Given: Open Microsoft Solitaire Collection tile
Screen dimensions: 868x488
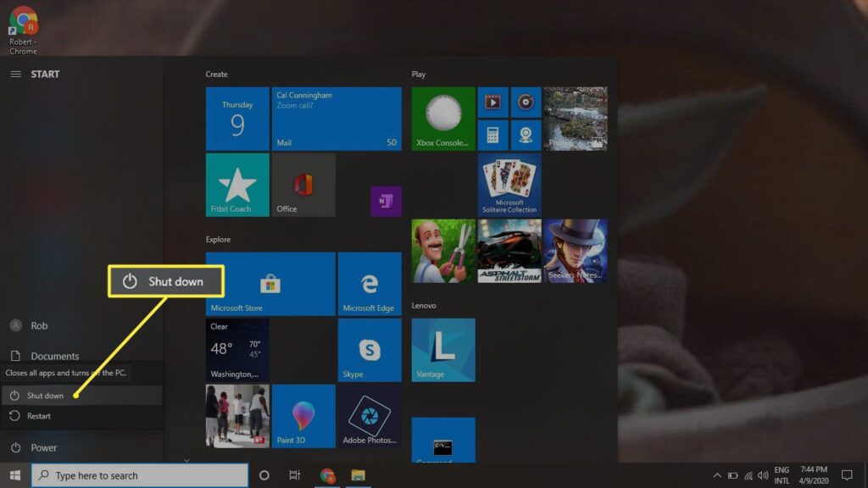Looking at the screenshot, I should (x=509, y=185).
